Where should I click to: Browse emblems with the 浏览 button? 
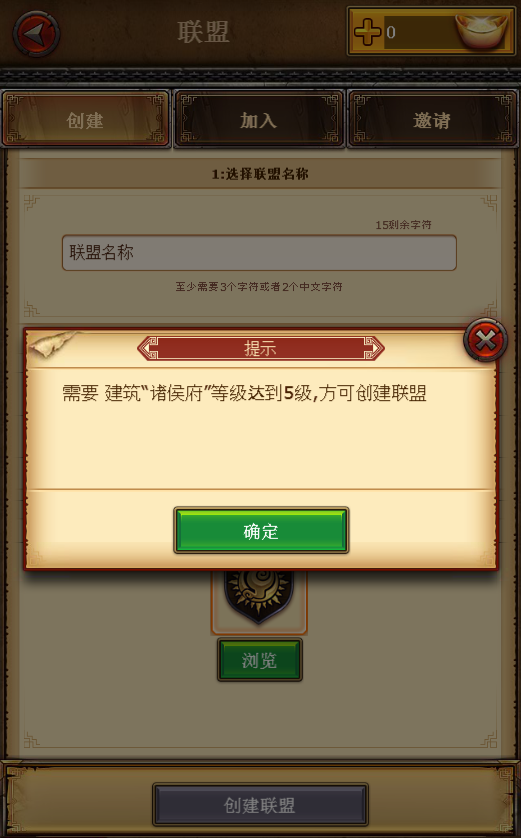(260, 660)
